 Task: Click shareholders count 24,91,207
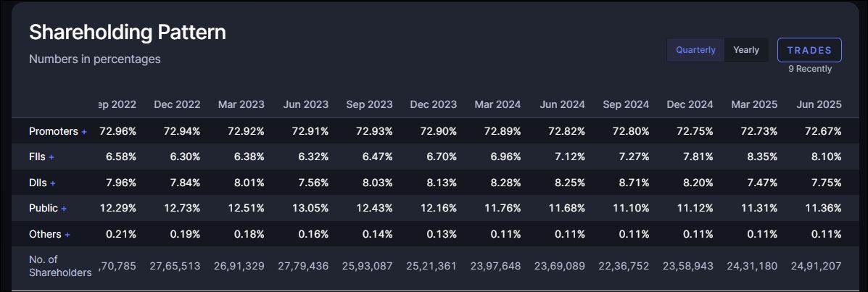pos(817,266)
